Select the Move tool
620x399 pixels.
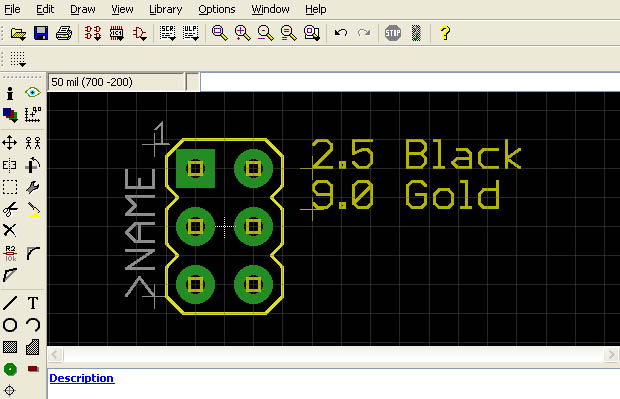9,142
